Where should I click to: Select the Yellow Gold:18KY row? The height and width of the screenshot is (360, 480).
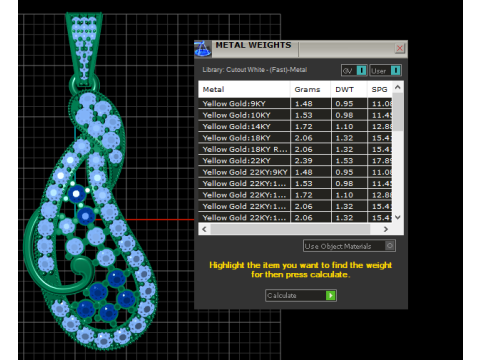[x=296, y=138]
